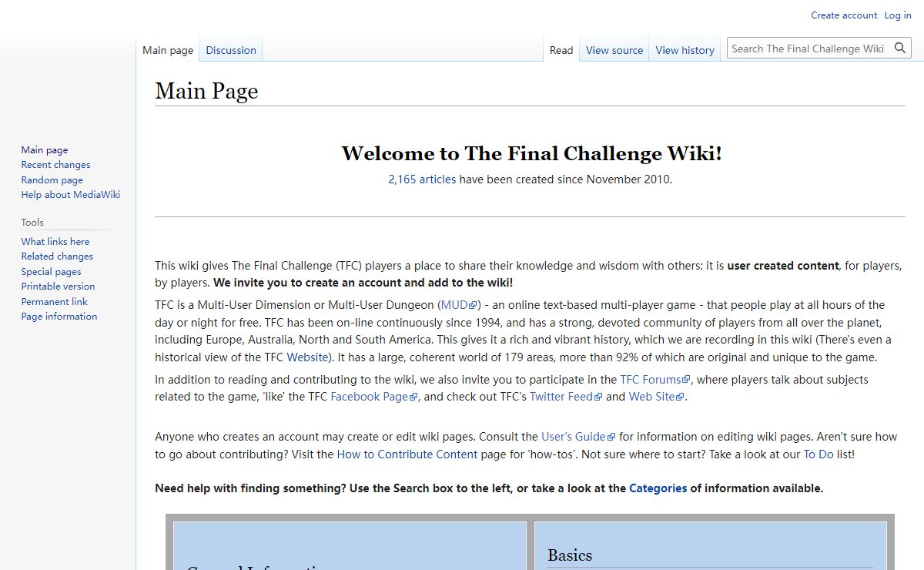This screenshot has width=924, height=570.
Task: Open Related changes tool
Action: click(x=57, y=256)
